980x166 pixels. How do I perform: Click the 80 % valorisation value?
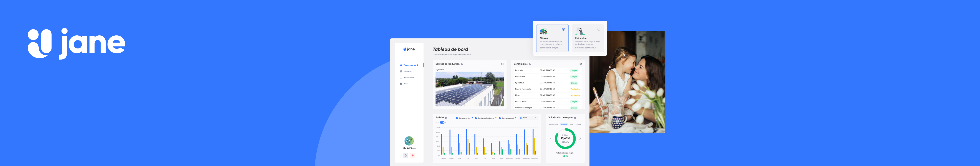(x=565, y=156)
